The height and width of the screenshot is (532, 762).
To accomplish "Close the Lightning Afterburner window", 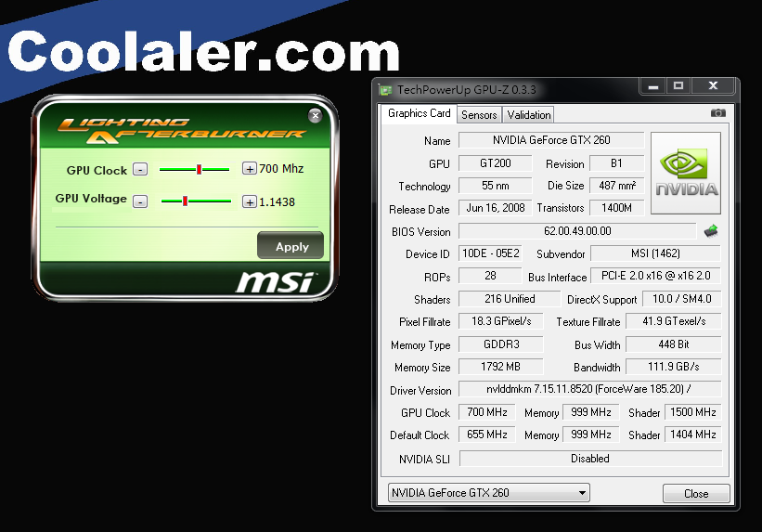I will pyautogui.click(x=315, y=116).
